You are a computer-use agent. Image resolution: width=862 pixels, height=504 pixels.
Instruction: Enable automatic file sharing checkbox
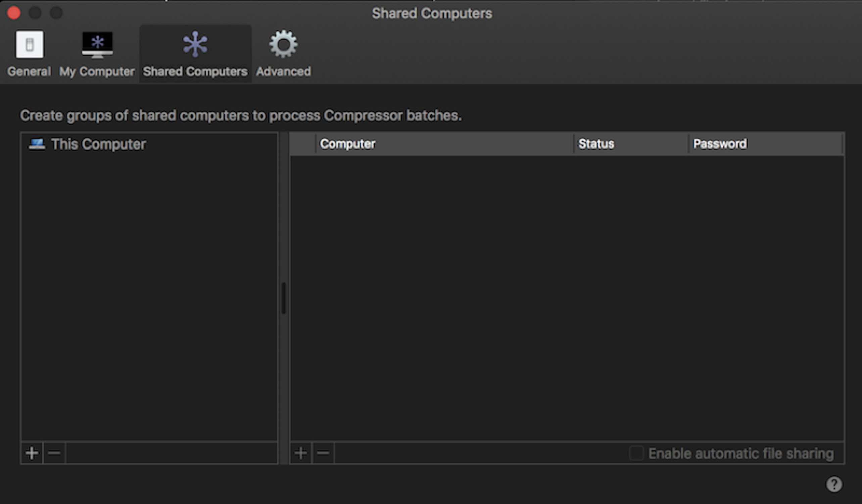point(636,453)
